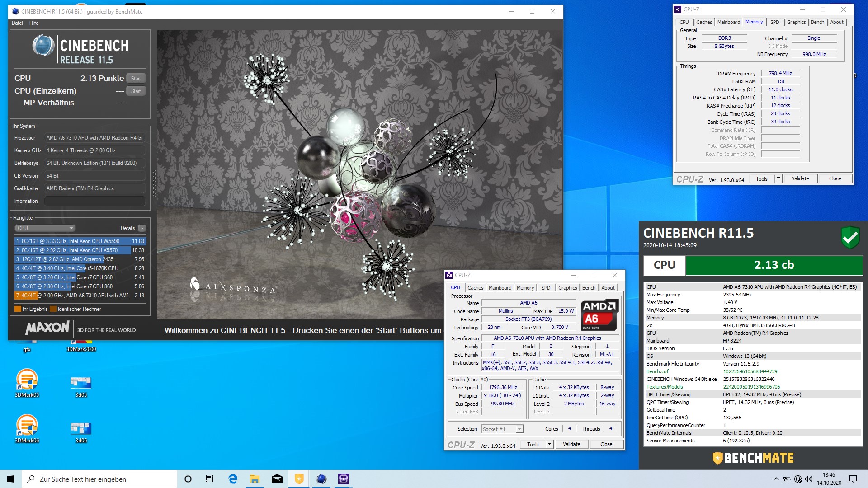
Task: Click the Identischer Rechner legend swatch
Action: [53, 309]
